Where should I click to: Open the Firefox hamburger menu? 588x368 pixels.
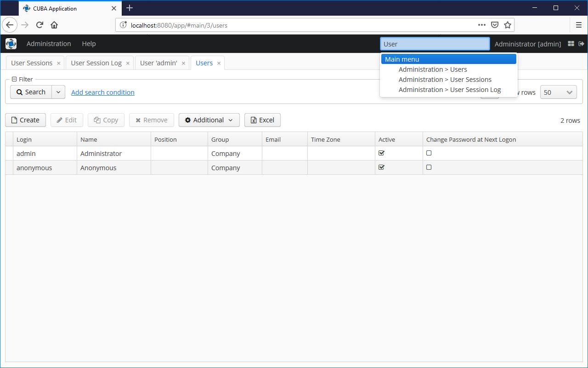pos(579,25)
